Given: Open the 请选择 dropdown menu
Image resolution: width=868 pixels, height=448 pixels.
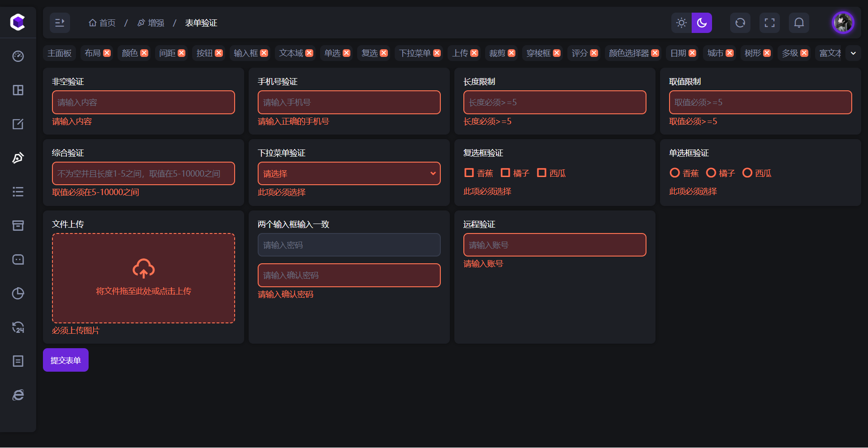Looking at the screenshot, I should [349, 173].
